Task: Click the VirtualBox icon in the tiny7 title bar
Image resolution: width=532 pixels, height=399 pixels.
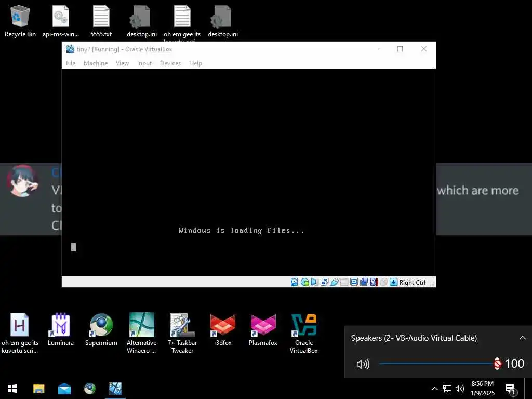Action: (70, 49)
